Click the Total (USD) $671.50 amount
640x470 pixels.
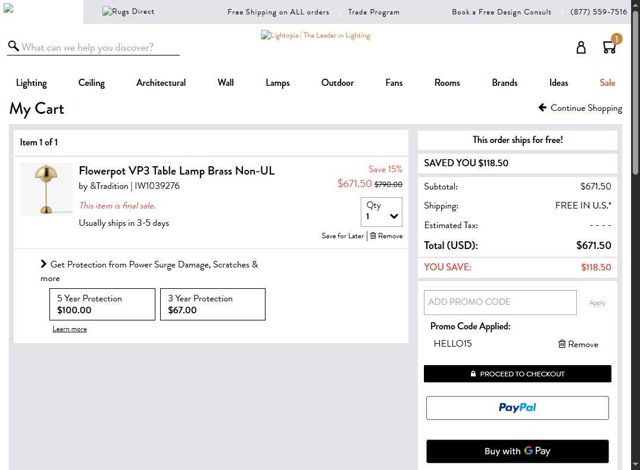click(593, 245)
